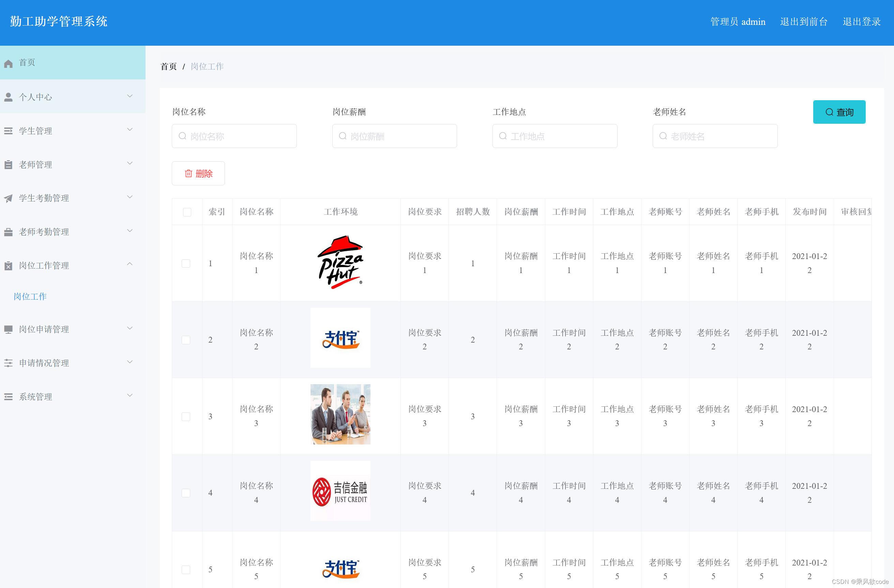Select the 个人中心 person icon
This screenshot has height=588, width=894.
pyautogui.click(x=8, y=96)
